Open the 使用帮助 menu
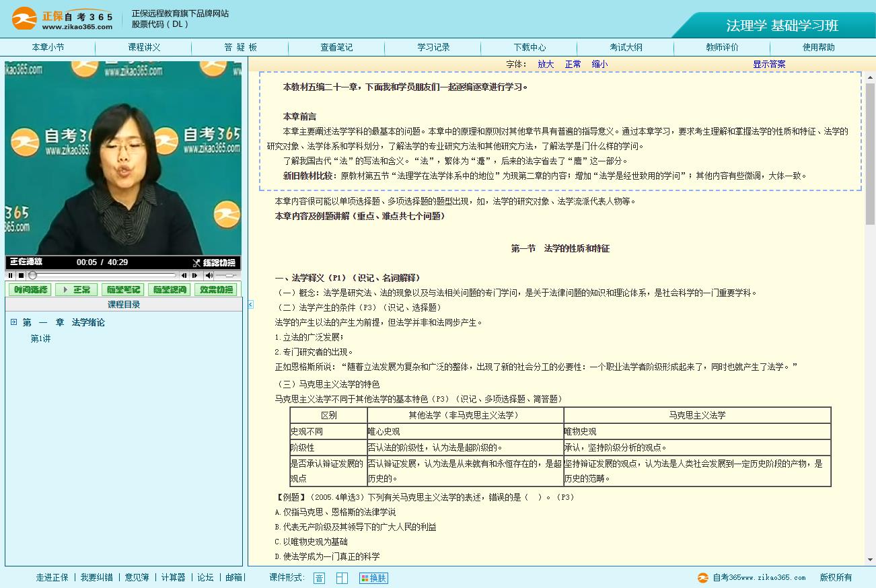 [x=819, y=48]
